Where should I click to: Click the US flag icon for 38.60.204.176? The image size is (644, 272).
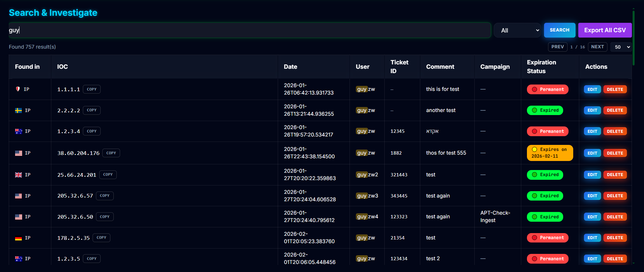point(18,153)
